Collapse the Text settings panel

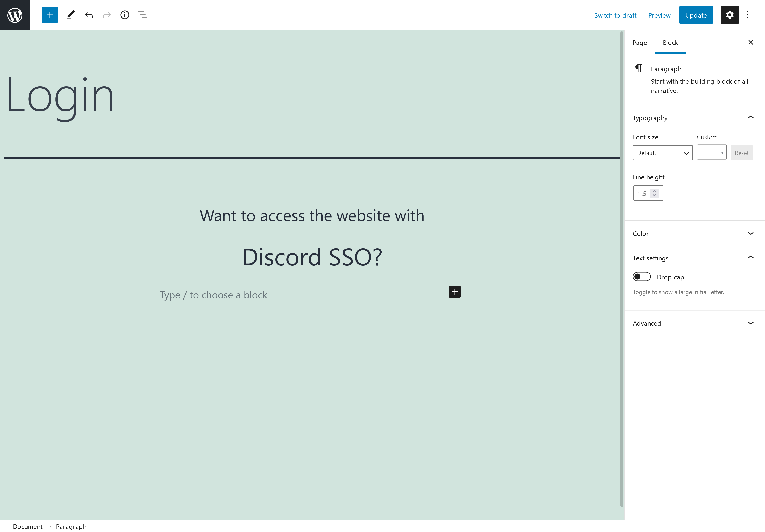pyautogui.click(x=695, y=257)
